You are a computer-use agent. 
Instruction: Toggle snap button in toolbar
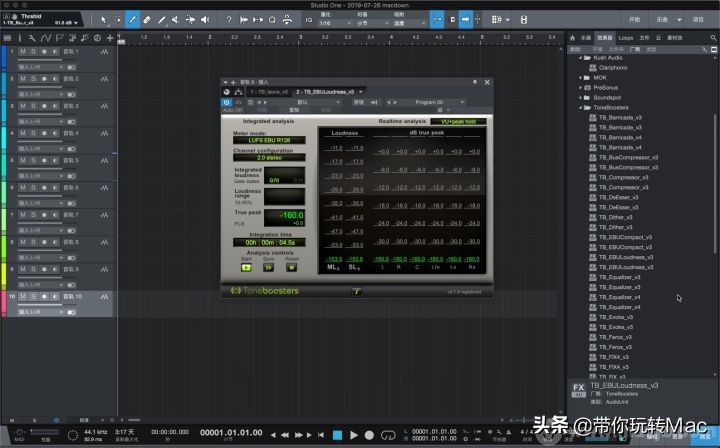coord(437,20)
